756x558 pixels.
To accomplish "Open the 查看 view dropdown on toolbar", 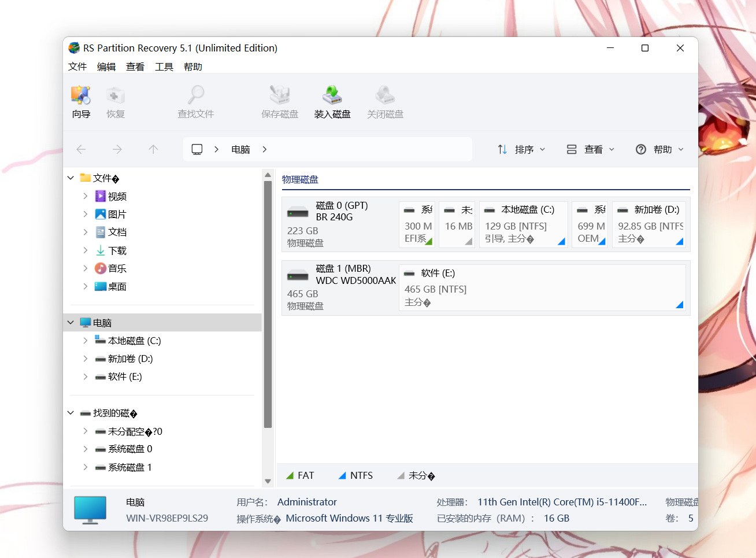I will pyautogui.click(x=590, y=149).
